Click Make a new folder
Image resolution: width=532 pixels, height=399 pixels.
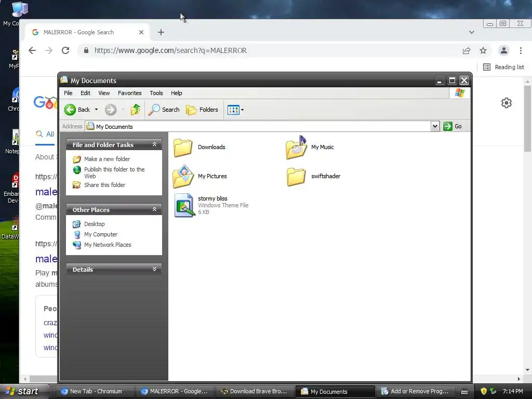(x=107, y=159)
